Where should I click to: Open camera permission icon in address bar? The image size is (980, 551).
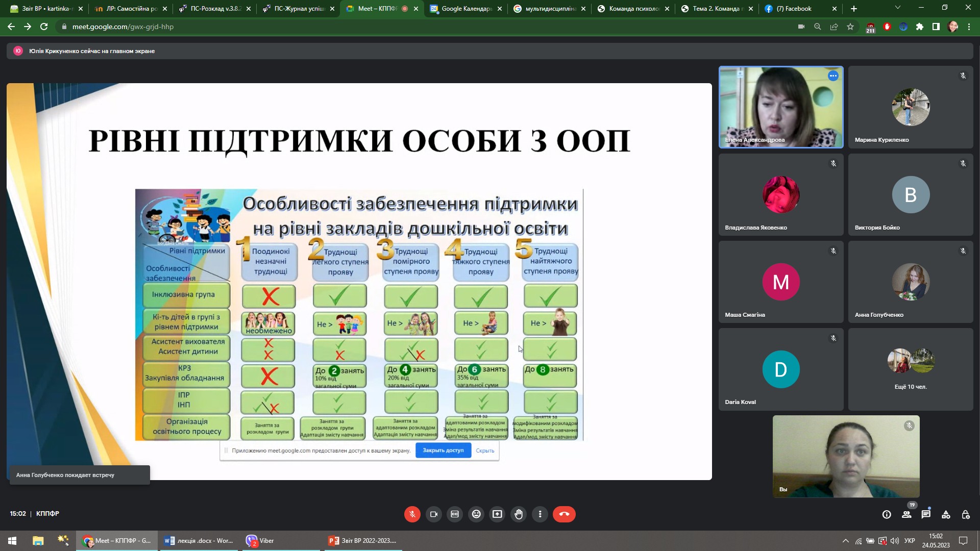point(801,27)
